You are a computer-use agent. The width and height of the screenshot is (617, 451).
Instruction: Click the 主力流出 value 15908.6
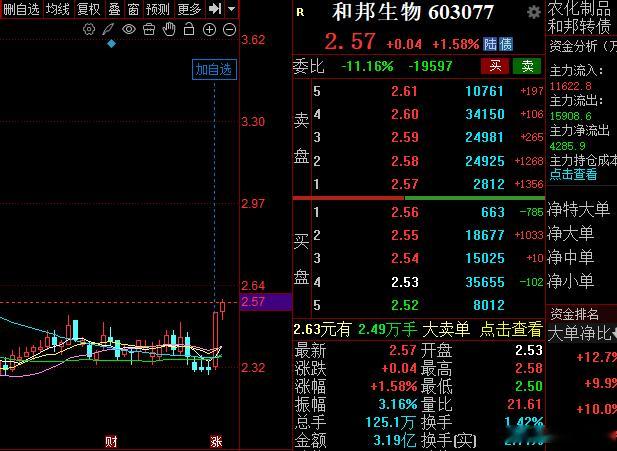(x=570, y=116)
